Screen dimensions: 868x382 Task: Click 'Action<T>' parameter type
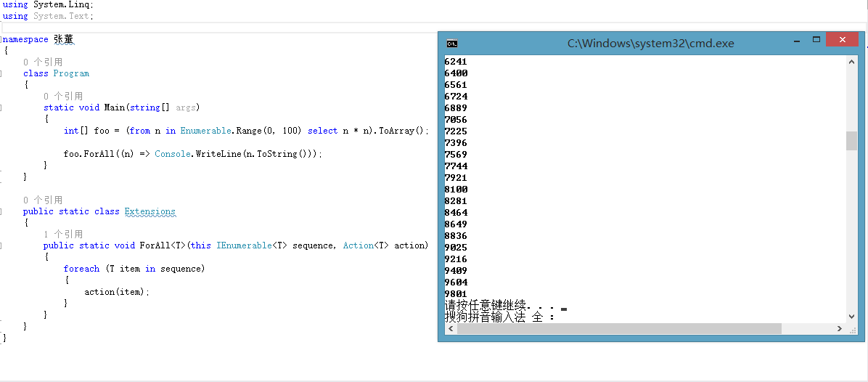tap(366, 245)
